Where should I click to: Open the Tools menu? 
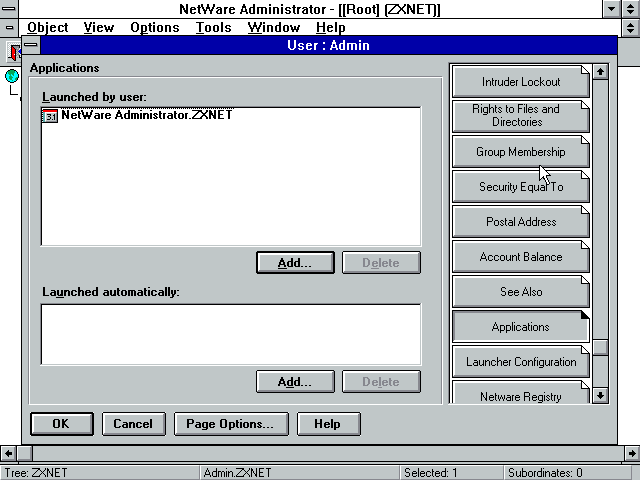click(213, 27)
